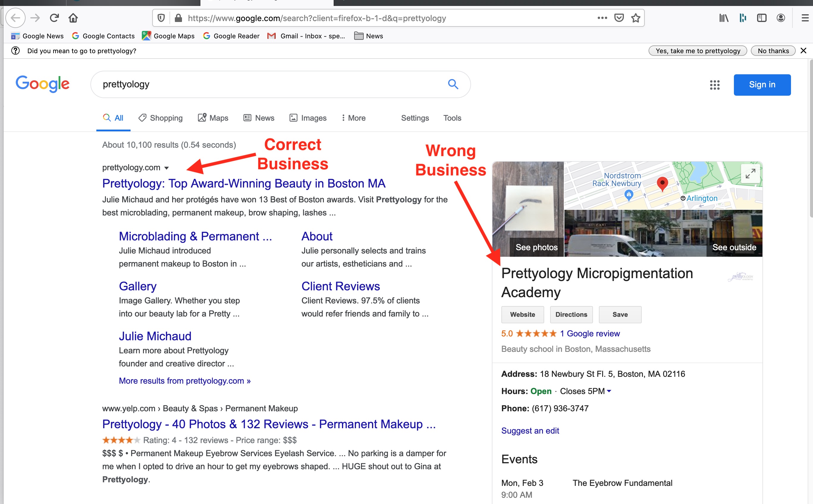Open Google apps grid icon
813x504 pixels.
[x=715, y=85]
